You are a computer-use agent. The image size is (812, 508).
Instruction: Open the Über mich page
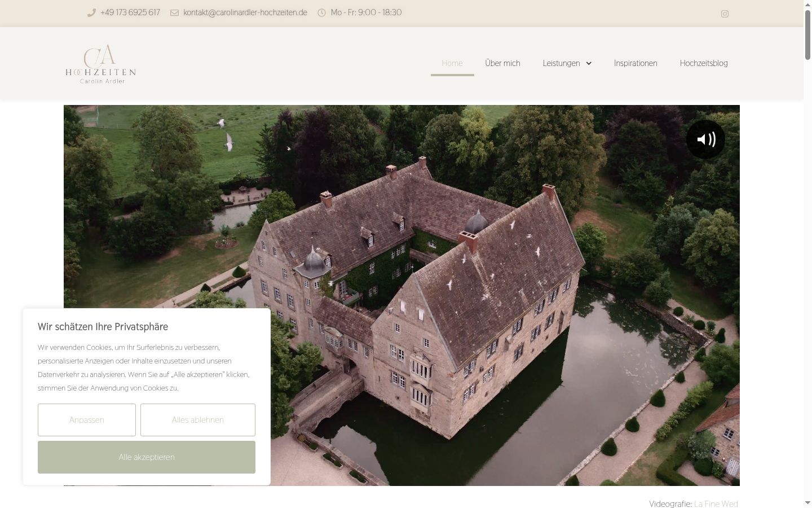coord(502,63)
